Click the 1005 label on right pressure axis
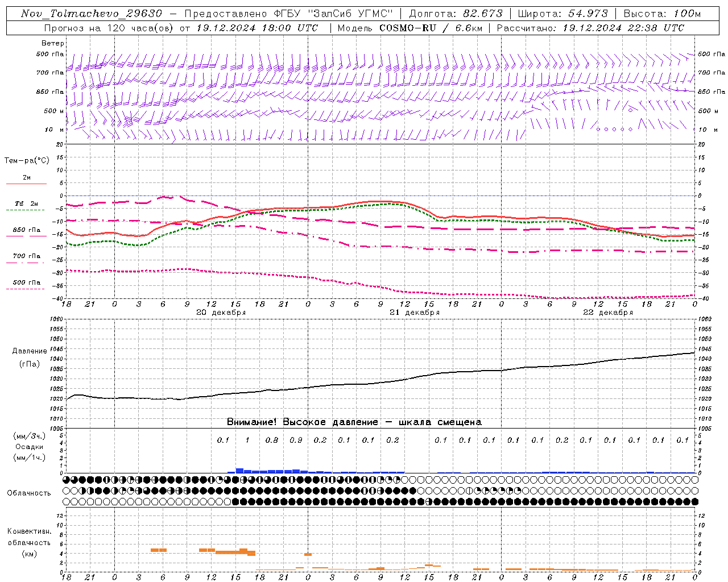 click(x=704, y=428)
